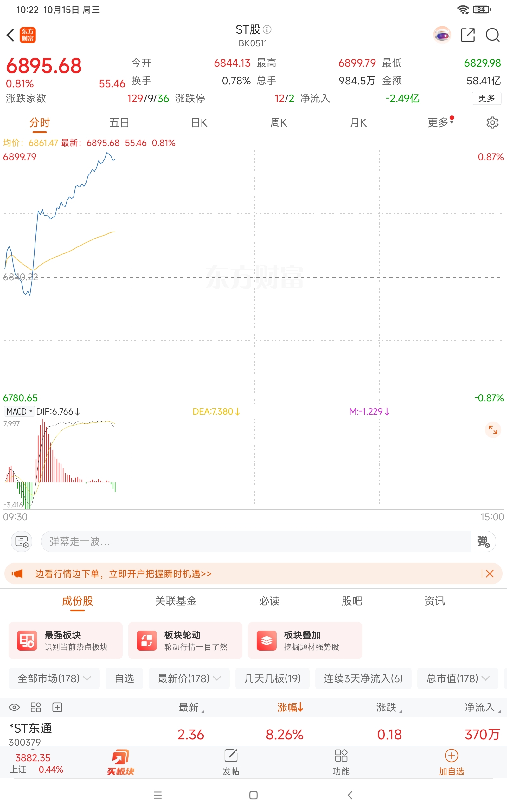
Task: Switch to the 日K tab
Action: point(199,123)
